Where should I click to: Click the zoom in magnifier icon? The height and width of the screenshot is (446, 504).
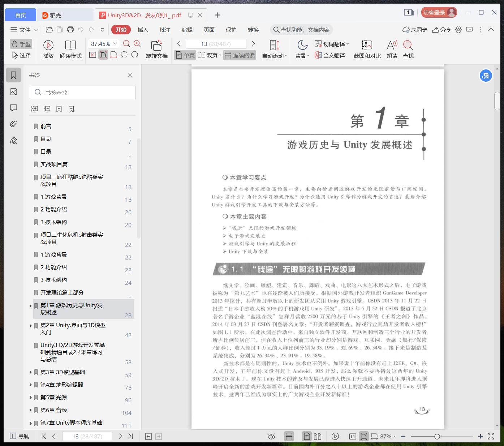pyautogui.click(x=137, y=44)
